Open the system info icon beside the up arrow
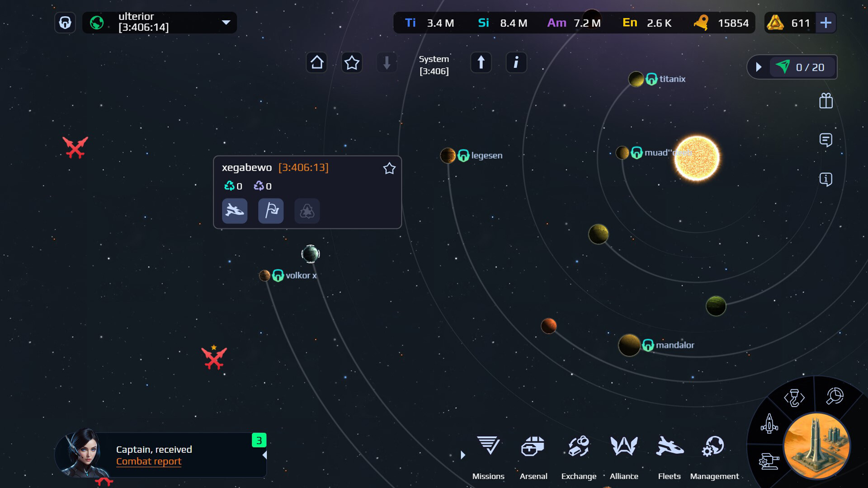 (x=516, y=62)
